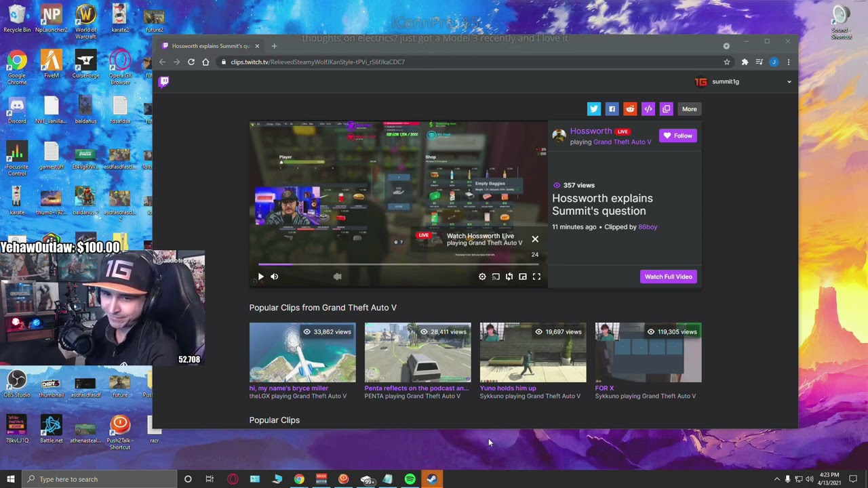Mute the clip player volume
The height and width of the screenshot is (488, 868).
pos(274,277)
